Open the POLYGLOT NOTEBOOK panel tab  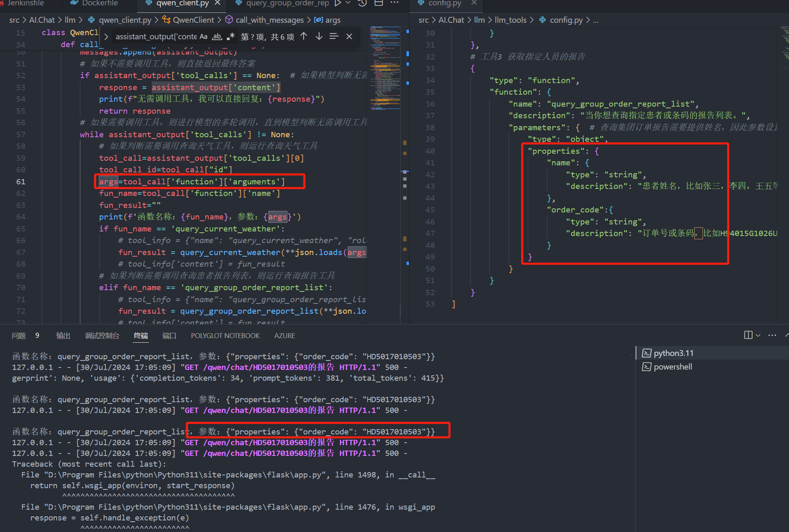225,336
